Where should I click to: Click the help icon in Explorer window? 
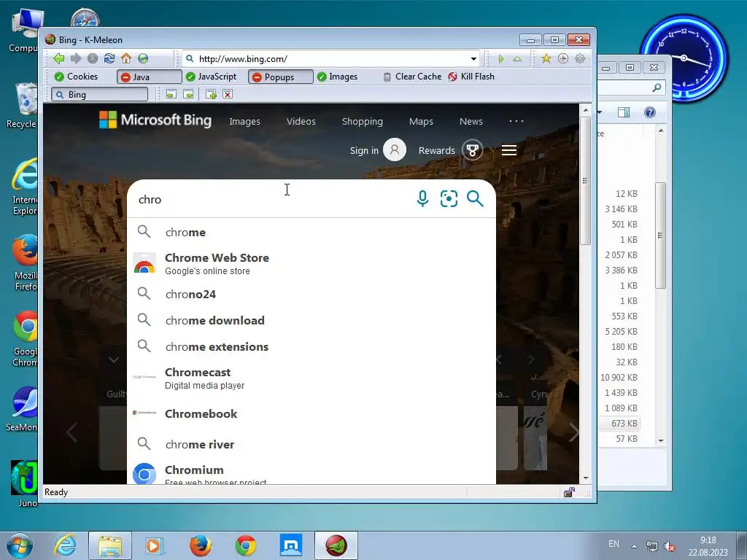click(649, 112)
